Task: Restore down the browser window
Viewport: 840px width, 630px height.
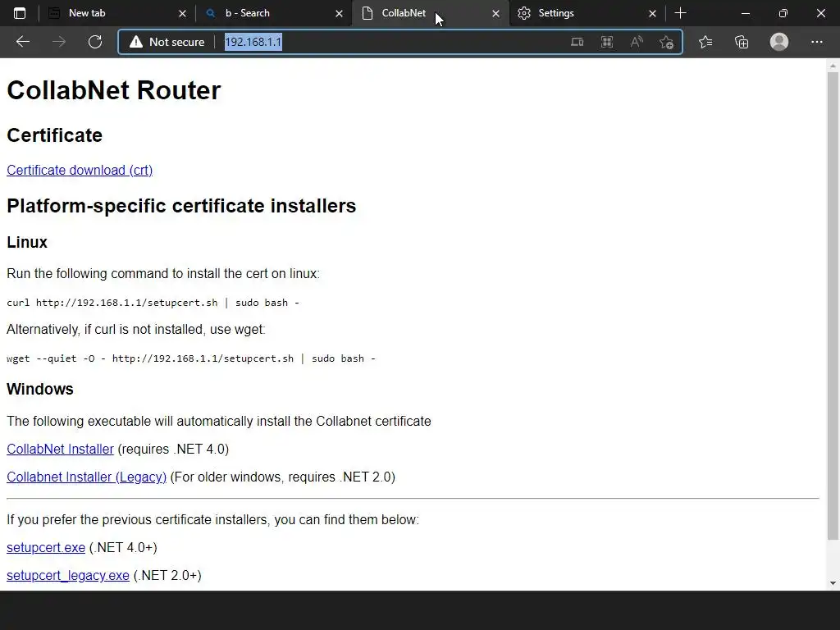Action: (x=783, y=13)
